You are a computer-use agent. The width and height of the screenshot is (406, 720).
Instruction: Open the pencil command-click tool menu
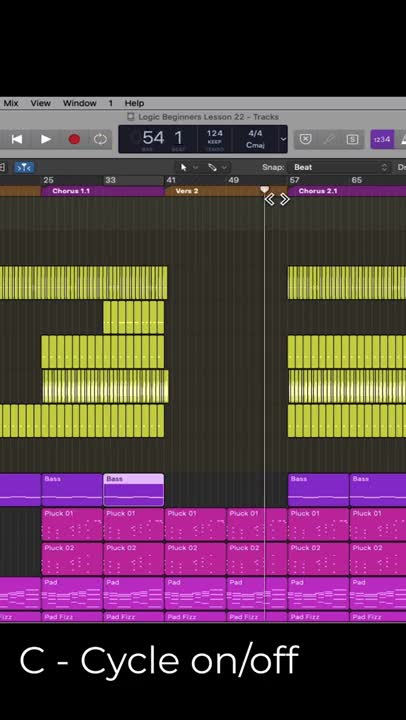pos(217,167)
